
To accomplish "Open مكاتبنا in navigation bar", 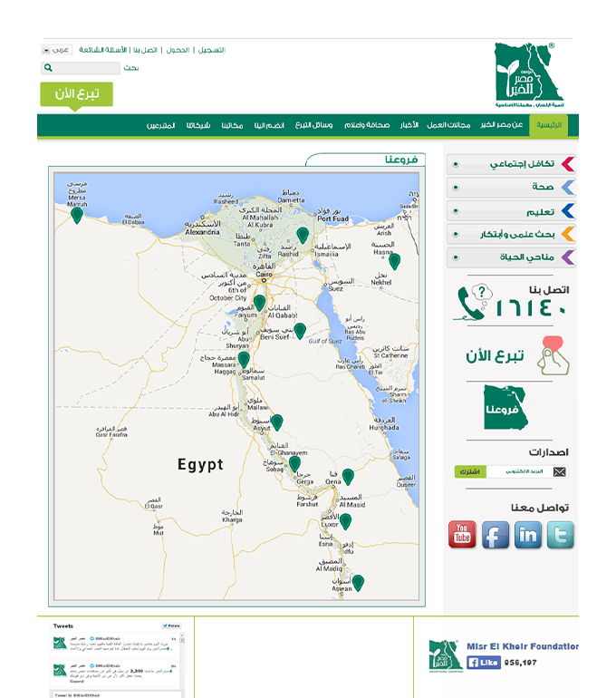I will [232, 125].
